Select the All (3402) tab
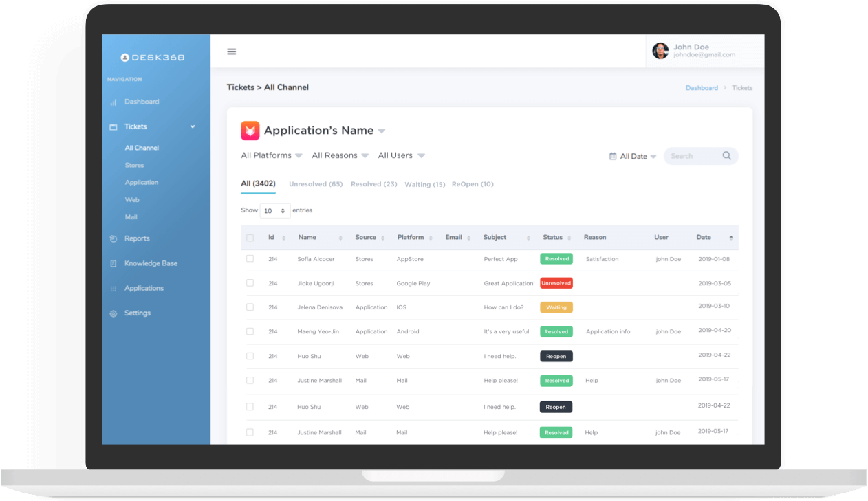Screen dimensions: 868x501 pos(258,183)
